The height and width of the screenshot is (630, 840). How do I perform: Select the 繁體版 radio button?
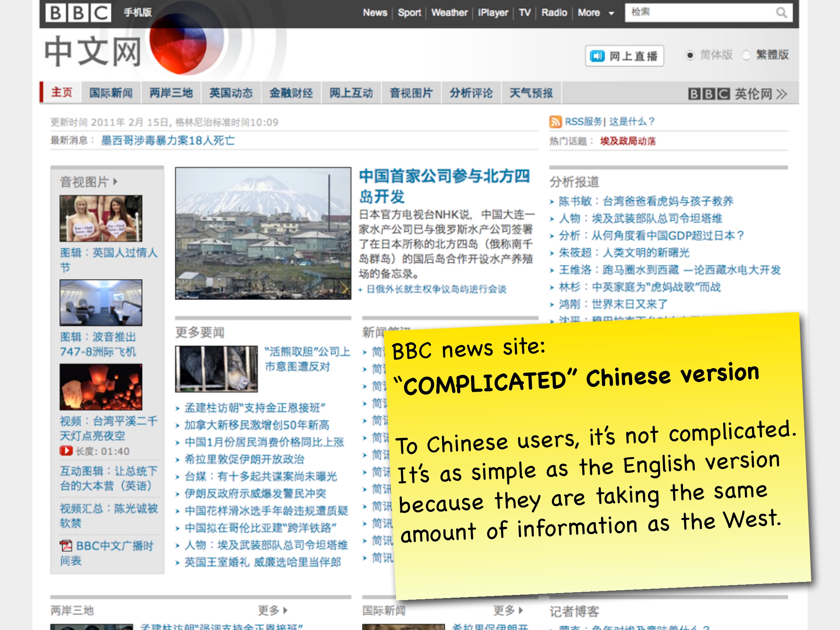[x=746, y=55]
